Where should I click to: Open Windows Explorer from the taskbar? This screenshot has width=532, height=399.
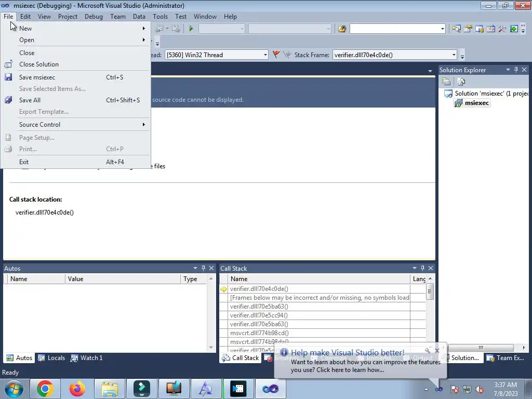coord(110,389)
